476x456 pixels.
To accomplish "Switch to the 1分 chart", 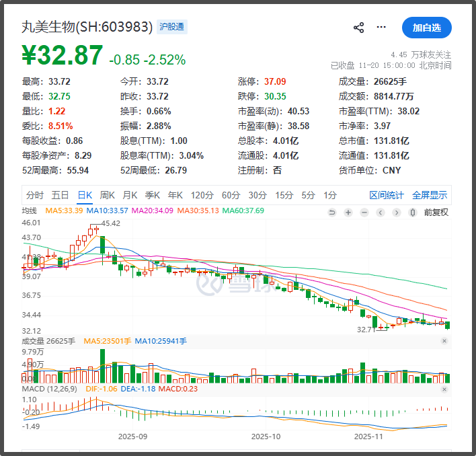I will pos(330,195).
